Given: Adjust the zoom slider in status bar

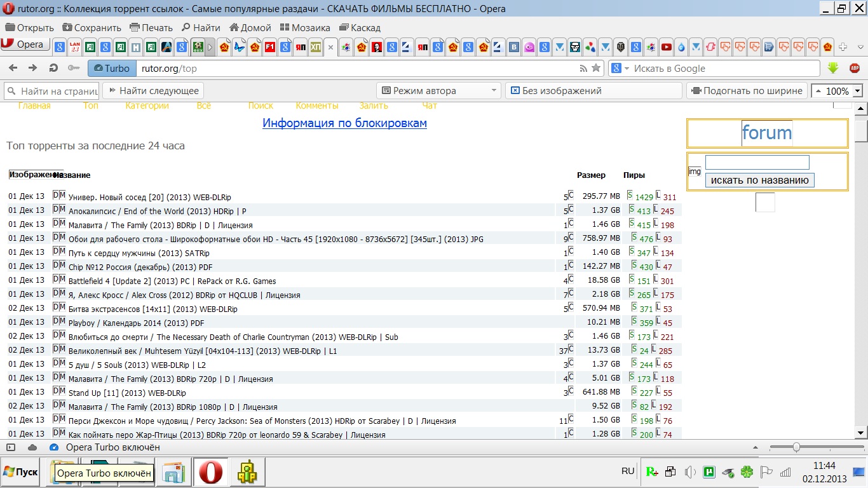Looking at the screenshot, I should 796,447.
